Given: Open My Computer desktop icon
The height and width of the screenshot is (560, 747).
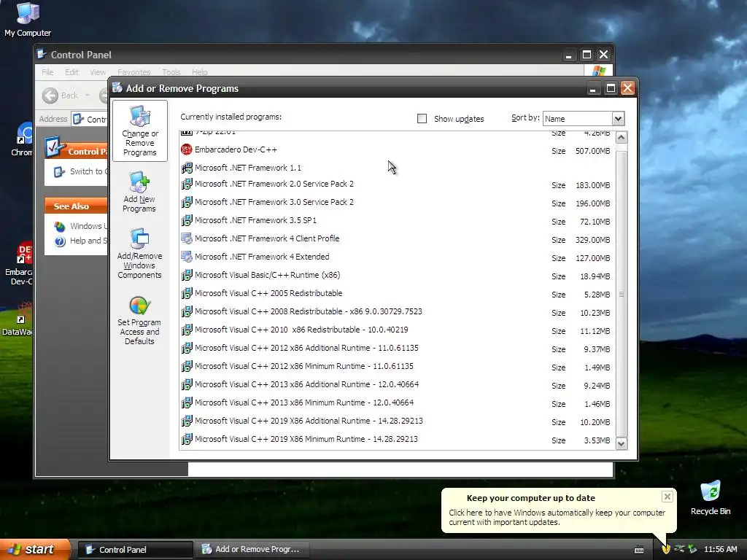Looking at the screenshot, I should pyautogui.click(x=28, y=20).
